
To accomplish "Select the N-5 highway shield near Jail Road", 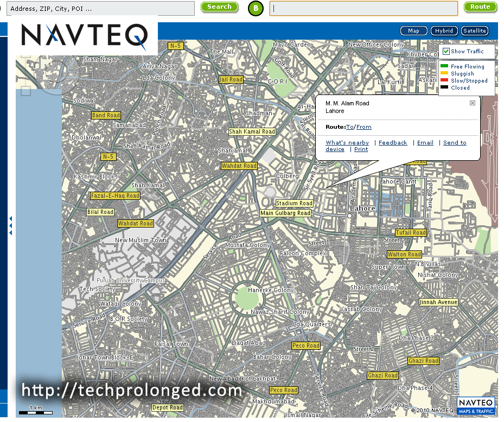I will click(x=175, y=46).
